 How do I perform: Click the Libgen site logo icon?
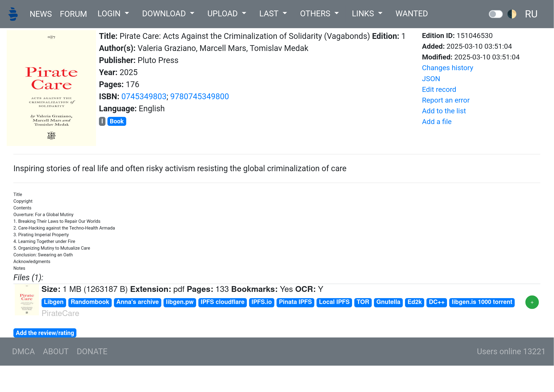pos(13,14)
